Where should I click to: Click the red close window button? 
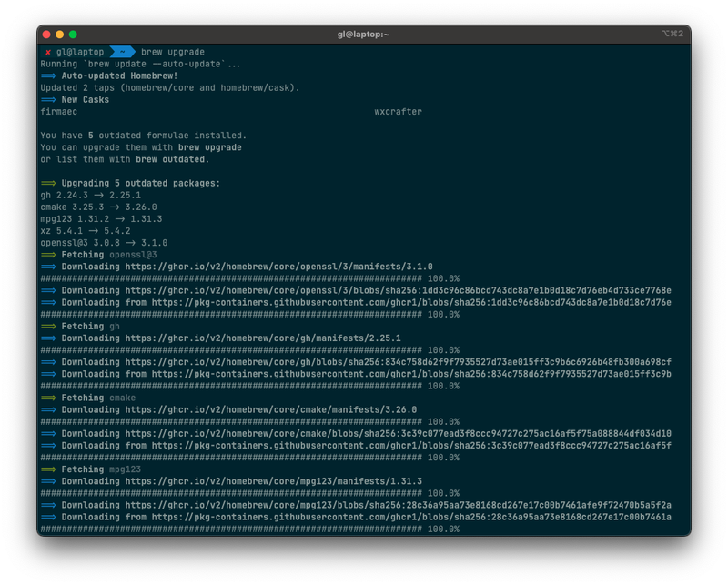tap(47, 34)
